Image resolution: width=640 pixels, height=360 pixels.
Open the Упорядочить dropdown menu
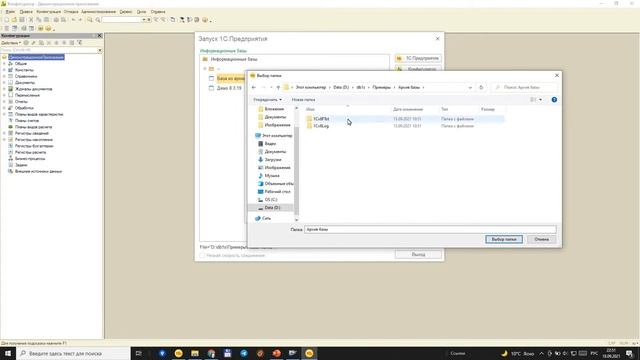(267, 100)
